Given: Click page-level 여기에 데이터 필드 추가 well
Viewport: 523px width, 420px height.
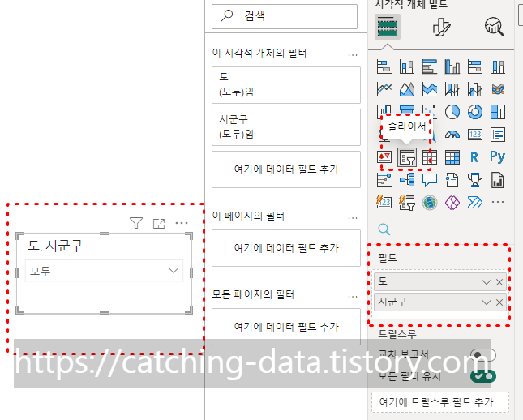Looking at the screenshot, I should [x=286, y=248].
